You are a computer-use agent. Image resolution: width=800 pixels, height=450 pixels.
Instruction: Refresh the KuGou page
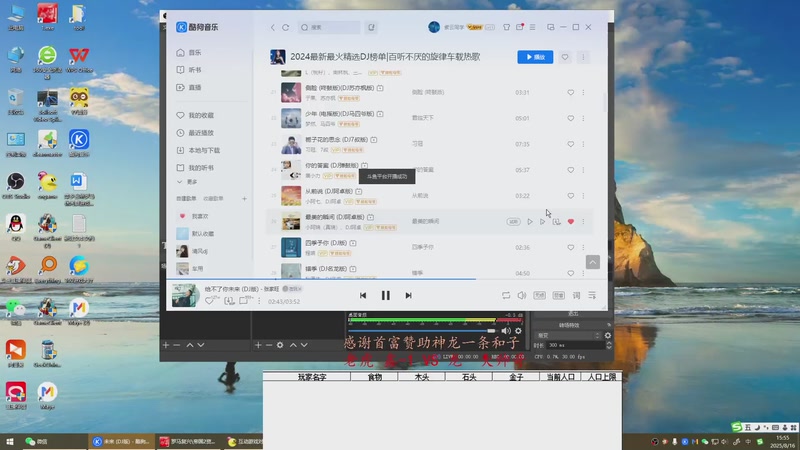(286, 28)
